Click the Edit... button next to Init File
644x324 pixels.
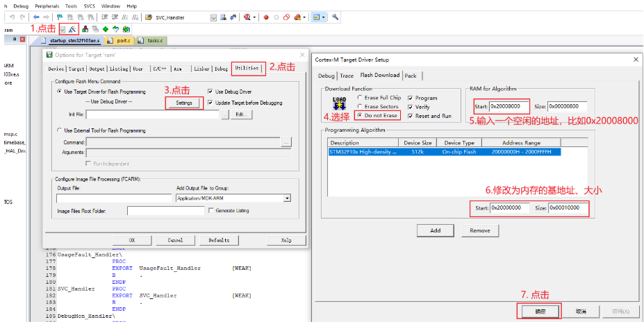pyautogui.click(x=241, y=115)
